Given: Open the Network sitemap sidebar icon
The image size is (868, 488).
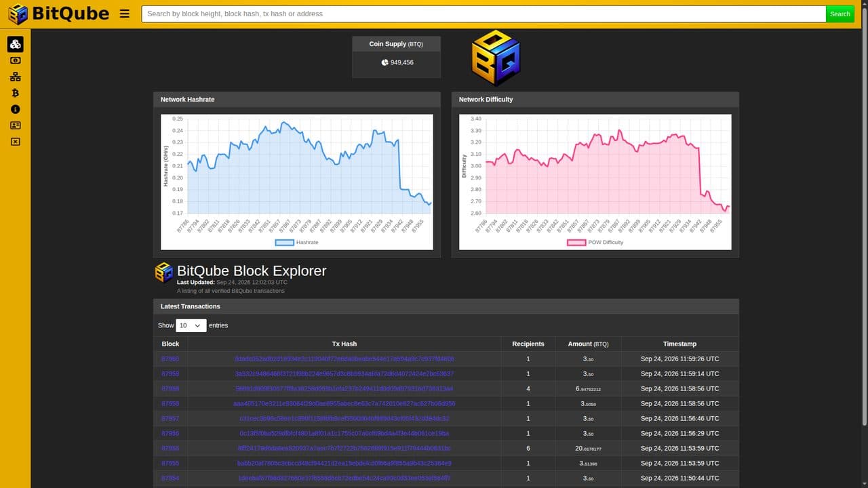Looking at the screenshot, I should pos(15,77).
